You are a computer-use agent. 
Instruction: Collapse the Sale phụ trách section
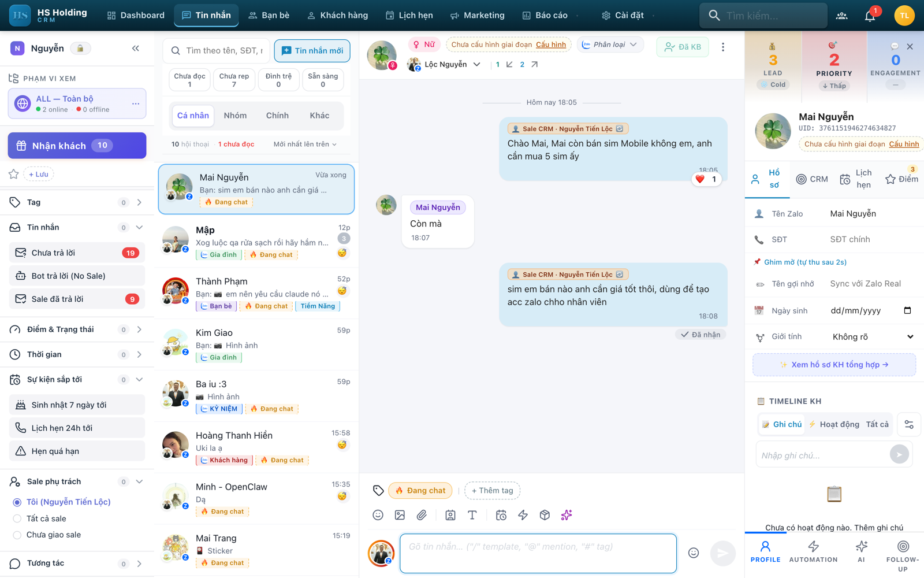pyautogui.click(x=77, y=481)
